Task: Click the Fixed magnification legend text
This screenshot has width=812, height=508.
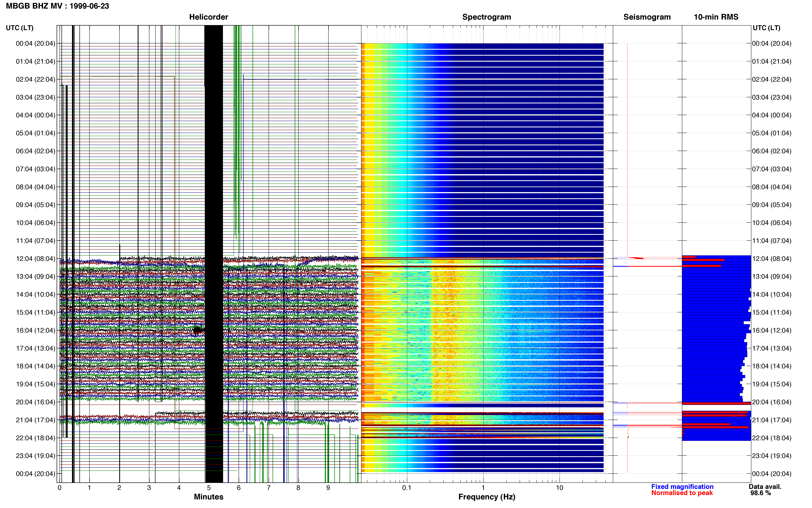Action: point(682,486)
